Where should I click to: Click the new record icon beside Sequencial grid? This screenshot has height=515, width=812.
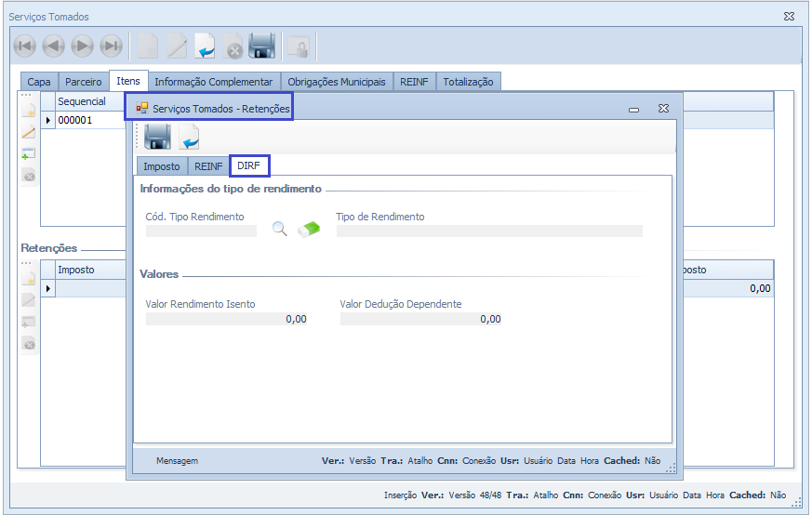pyautogui.click(x=29, y=111)
